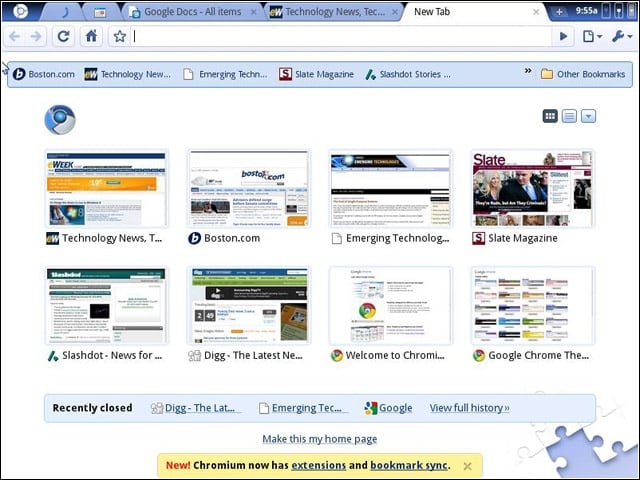Click Make this my home page

(320, 439)
